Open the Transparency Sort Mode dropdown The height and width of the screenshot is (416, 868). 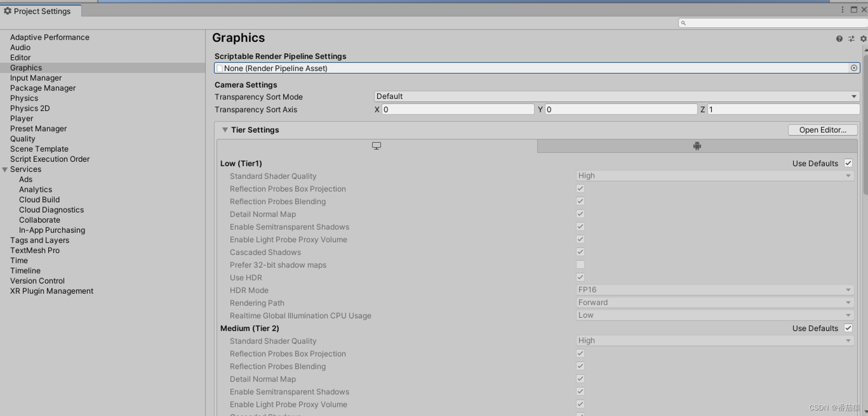tap(617, 96)
